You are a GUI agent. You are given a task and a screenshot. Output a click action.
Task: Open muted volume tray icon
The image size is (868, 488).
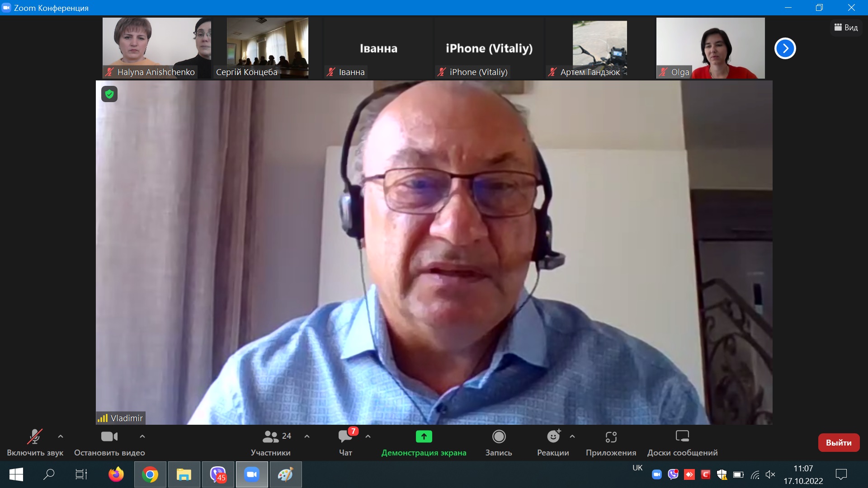tap(771, 474)
